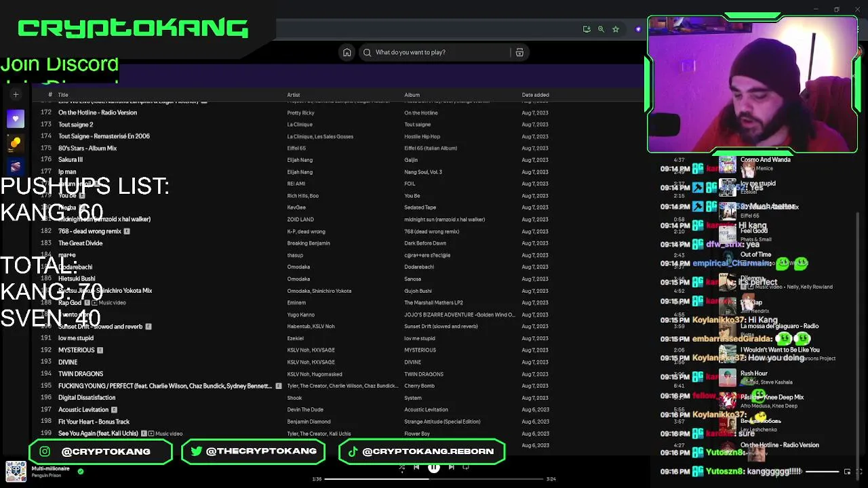Open the third sidebar playlist thumbnail
868x488 pixels.
[16, 167]
